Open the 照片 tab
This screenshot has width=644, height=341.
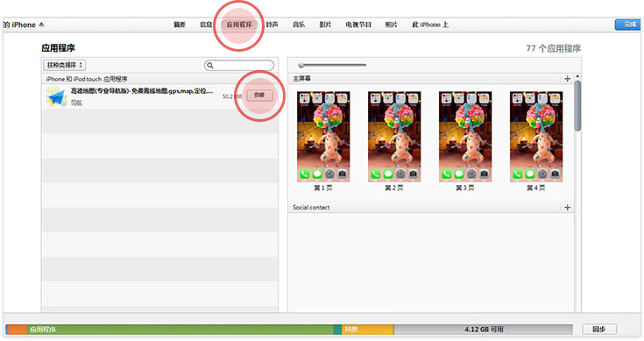click(x=391, y=25)
